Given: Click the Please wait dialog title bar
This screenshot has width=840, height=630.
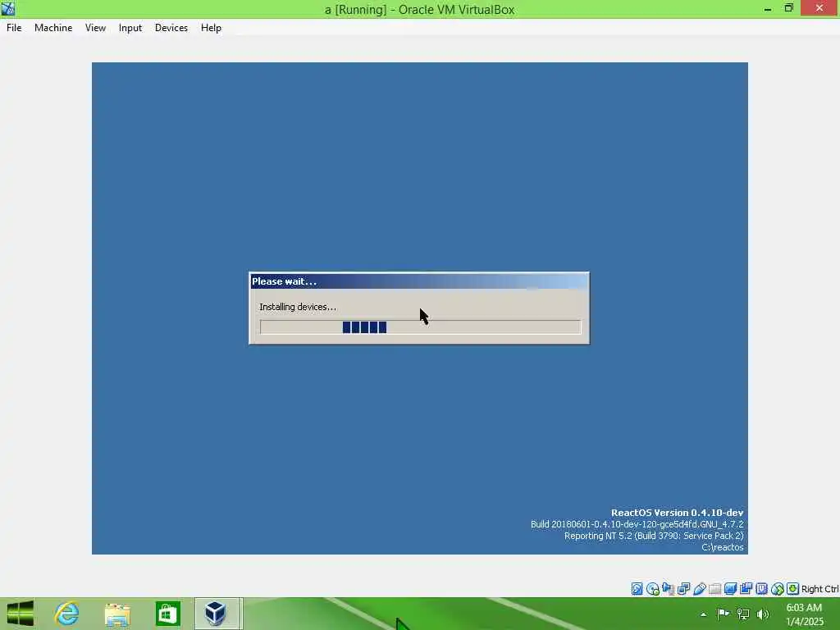Looking at the screenshot, I should coord(419,281).
